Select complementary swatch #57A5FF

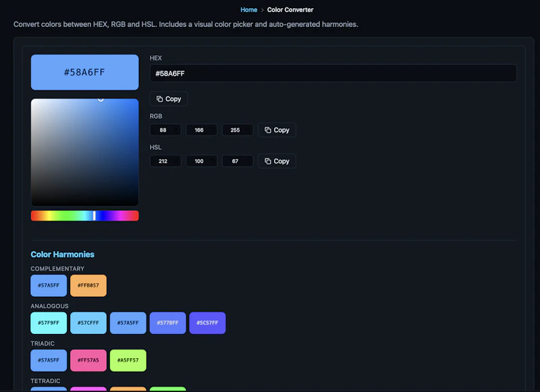pyautogui.click(x=49, y=285)
